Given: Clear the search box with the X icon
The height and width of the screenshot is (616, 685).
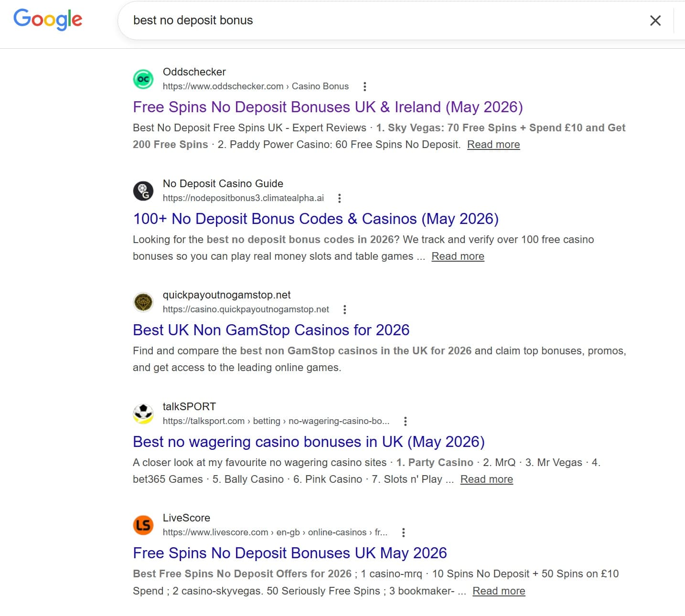Looking at the screenshot, I should [x=655, y=21].
